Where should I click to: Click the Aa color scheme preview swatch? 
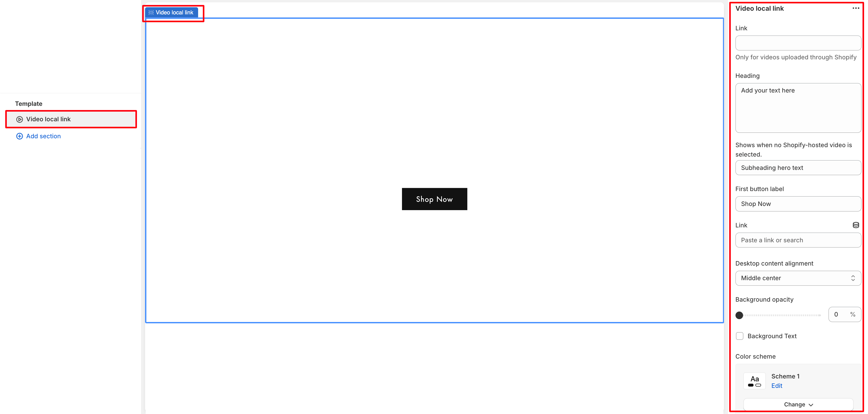(755, 381)
